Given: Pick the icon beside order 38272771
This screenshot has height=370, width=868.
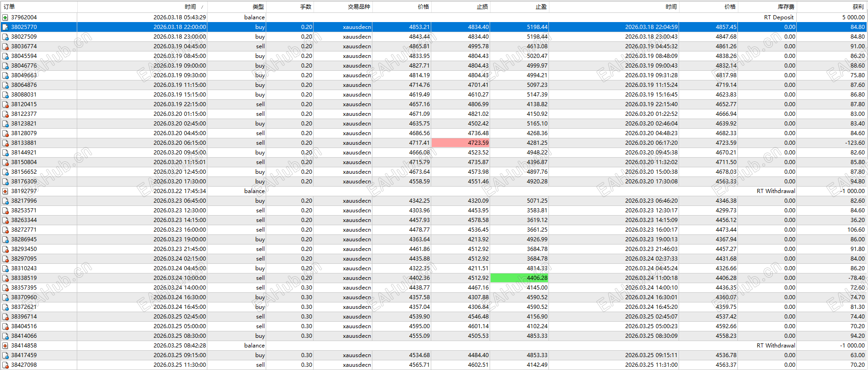Looking at the screenshot, I should 5,230.
